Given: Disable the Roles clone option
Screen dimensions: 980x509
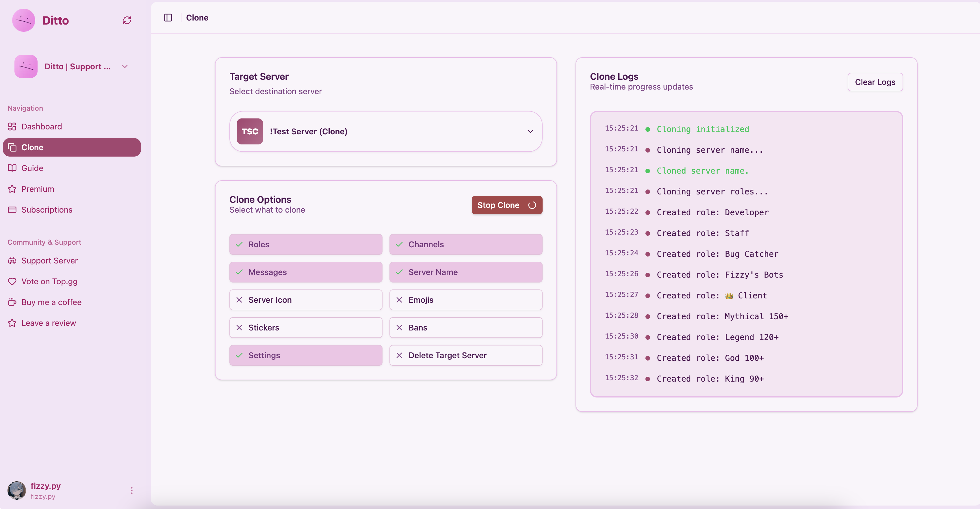Looking at the screenshot, I should pos(305,244).
